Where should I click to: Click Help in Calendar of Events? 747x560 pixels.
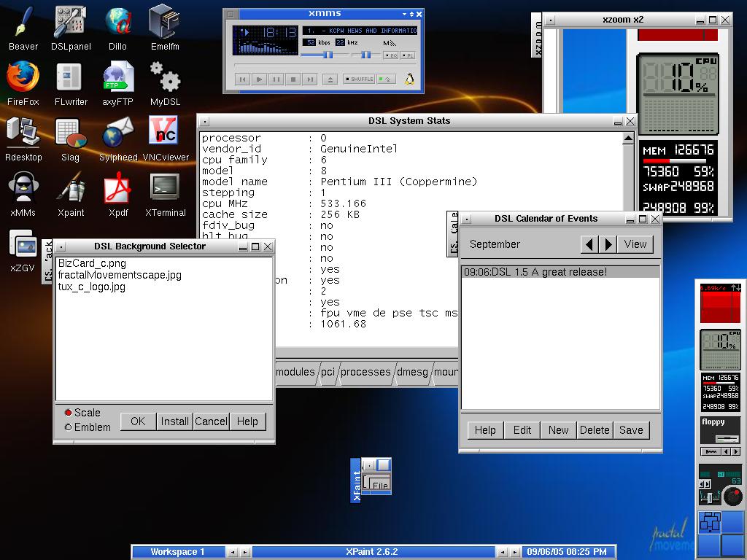coord(485,430)
